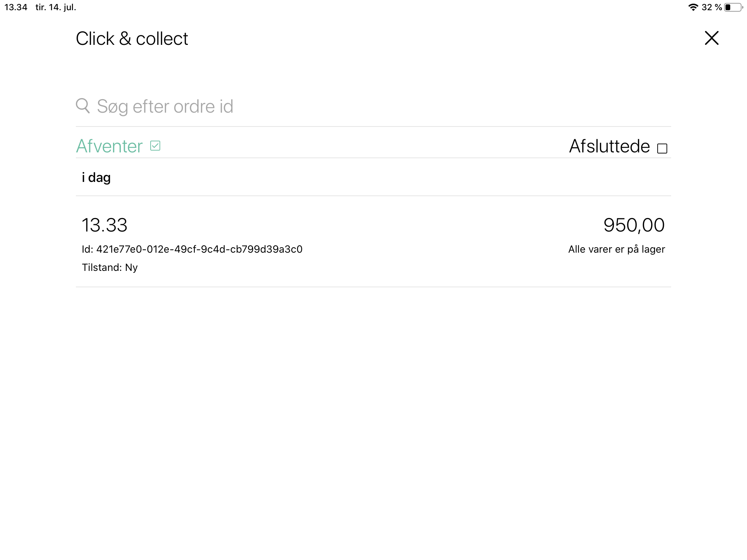Click the 'Tilstand: Ny' order status
747x560 pixels.
pyautogui.click(x=110, y=268)
